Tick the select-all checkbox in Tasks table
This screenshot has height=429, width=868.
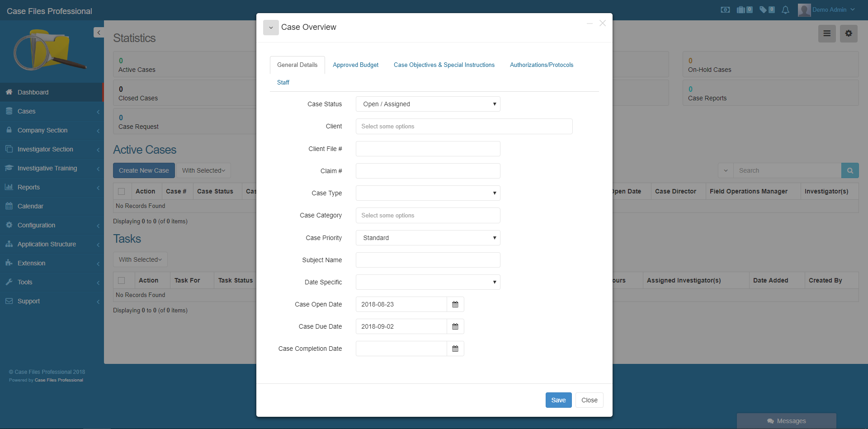pyautogui.click(x=122, y=280)
